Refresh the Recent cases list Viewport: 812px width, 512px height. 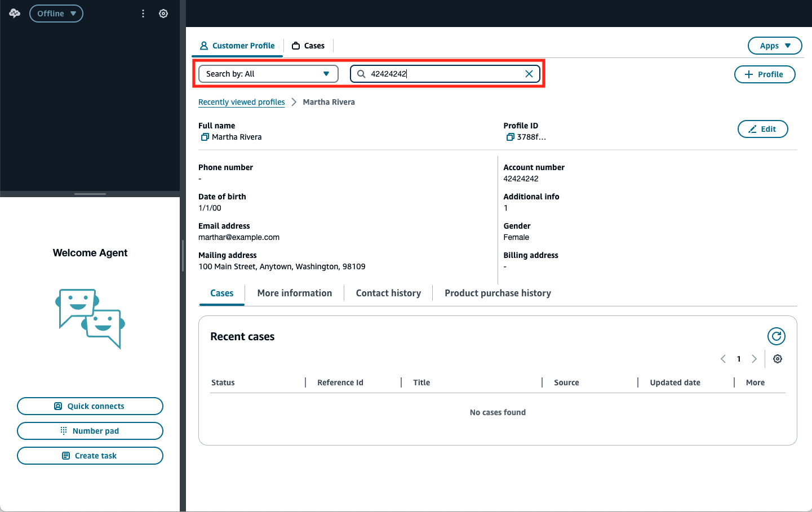(776, 336)
